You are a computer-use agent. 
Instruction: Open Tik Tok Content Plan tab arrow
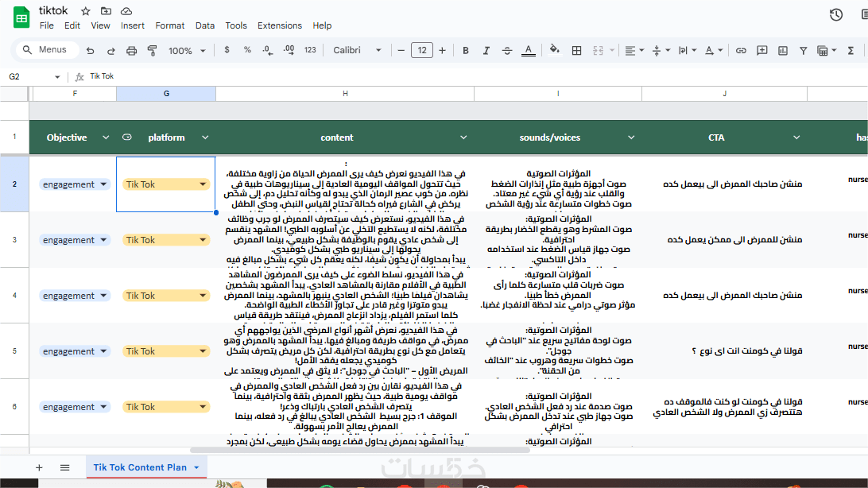click(x=196, y=468)
